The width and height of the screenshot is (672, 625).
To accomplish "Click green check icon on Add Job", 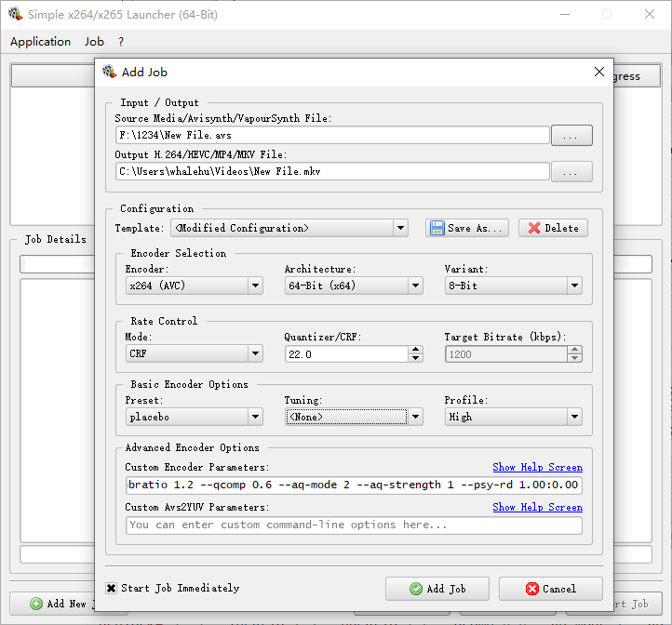I will [416, 589].
